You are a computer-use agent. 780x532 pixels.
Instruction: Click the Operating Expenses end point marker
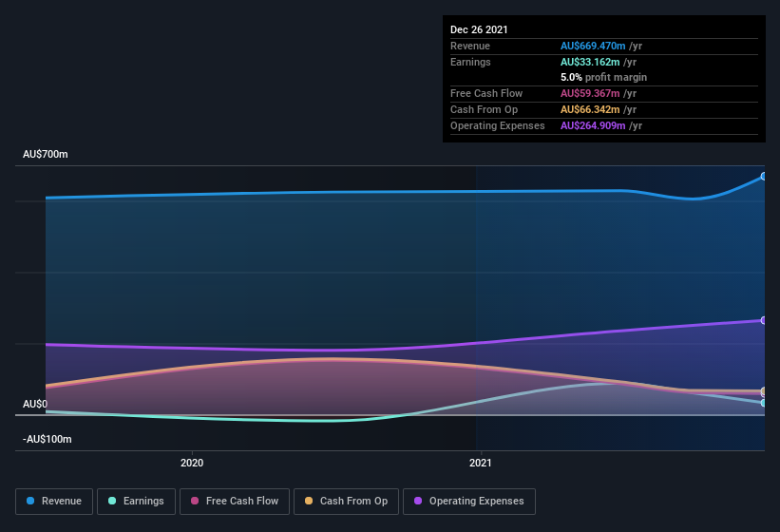[764, 321]
